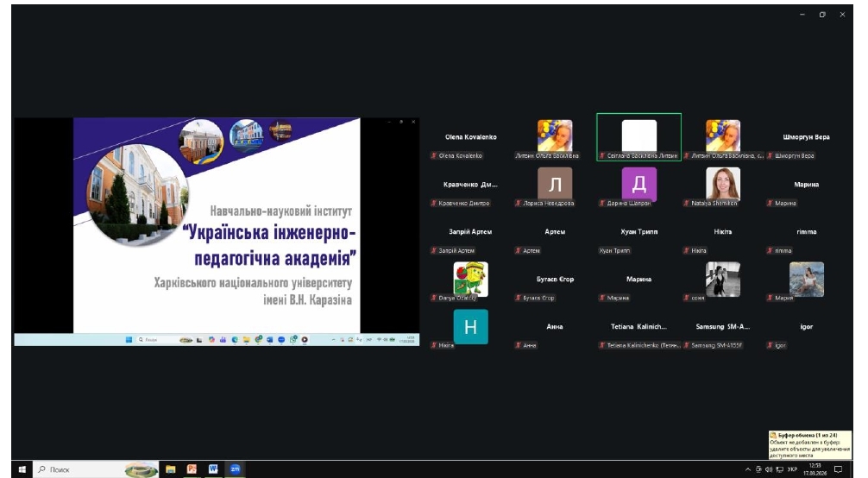Open PowerPoint from the taskbar
The width and height of the screenshot is (868, 478).
tap(192, 469)
